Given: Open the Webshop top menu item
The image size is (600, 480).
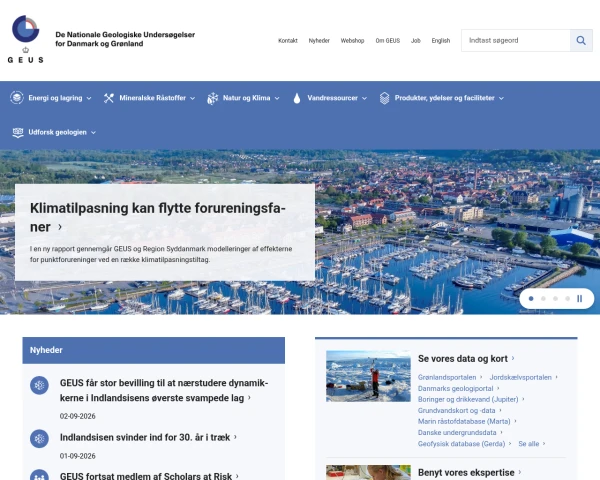Looking at the screenshot, I should coord(352,41).
